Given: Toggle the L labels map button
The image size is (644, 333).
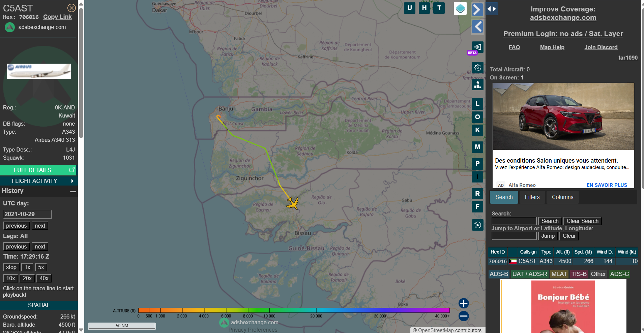Looking at the screenshot, I should pyautogui.click(x=477, y=104).
